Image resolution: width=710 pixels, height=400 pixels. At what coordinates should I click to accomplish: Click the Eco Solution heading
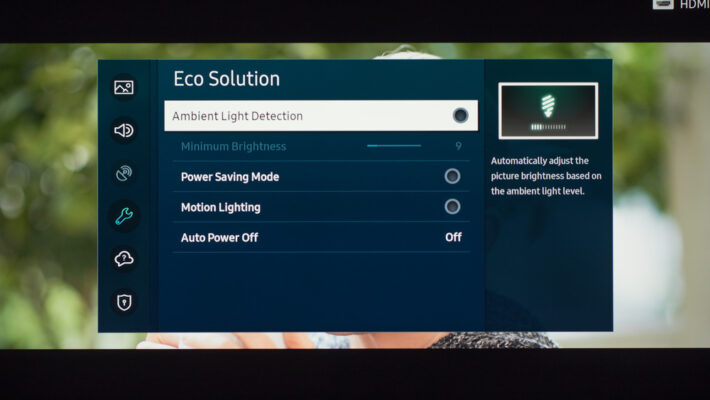226,79
